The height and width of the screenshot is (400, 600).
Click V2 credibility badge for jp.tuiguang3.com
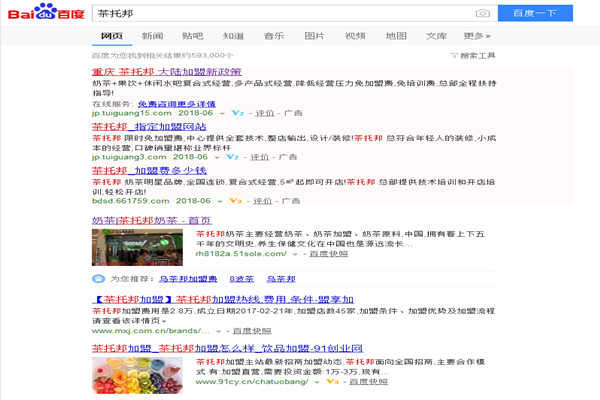[x=231, y=157]
